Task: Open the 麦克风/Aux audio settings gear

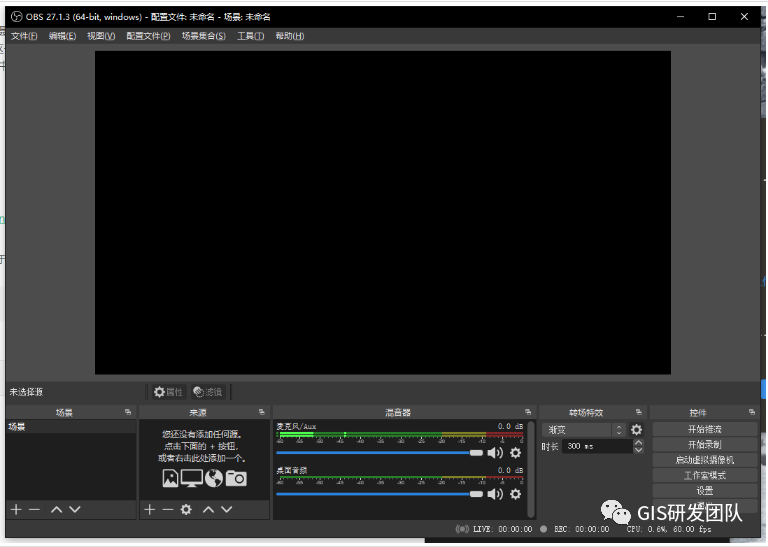Action: pos(516,453)
